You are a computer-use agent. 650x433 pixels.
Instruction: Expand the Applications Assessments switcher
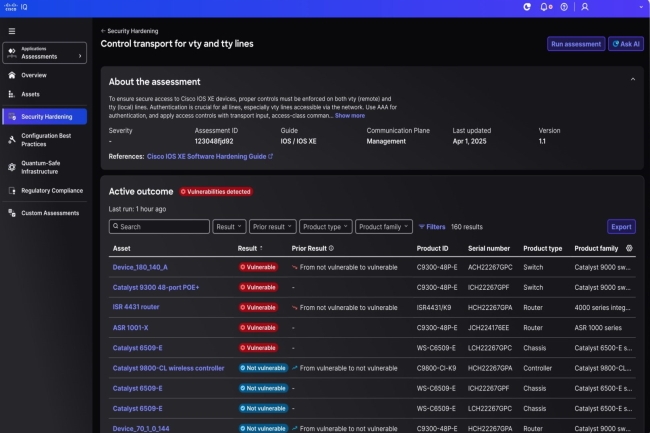pyautogui.click(x=46, y=55)
